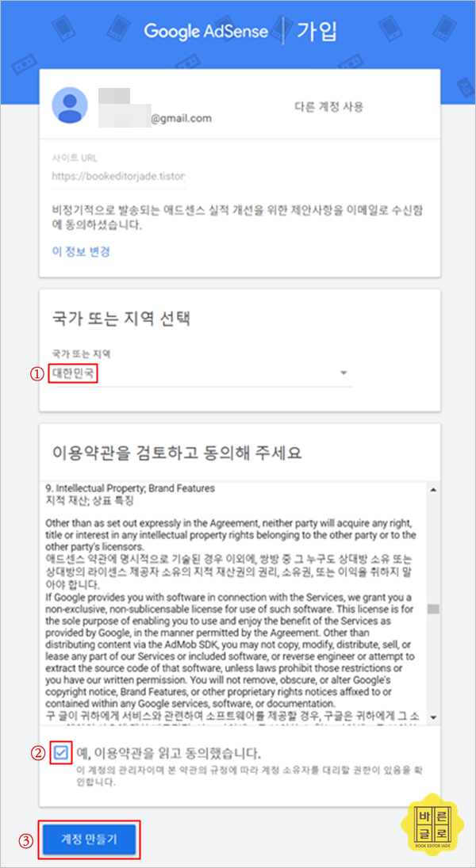The width and height of the screenshot is (476, 868).
Task: Click the account avatar profile icon
Action: click(70, 105)
